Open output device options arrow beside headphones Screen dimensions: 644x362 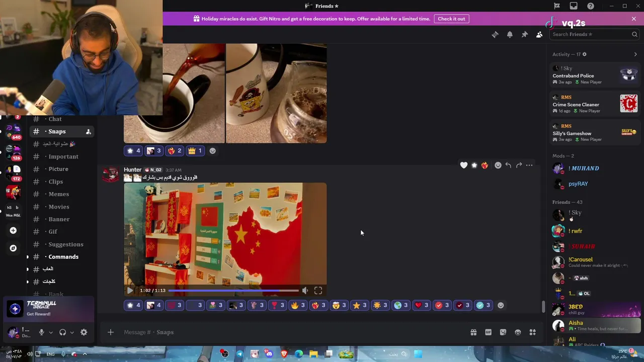point(72,332)
